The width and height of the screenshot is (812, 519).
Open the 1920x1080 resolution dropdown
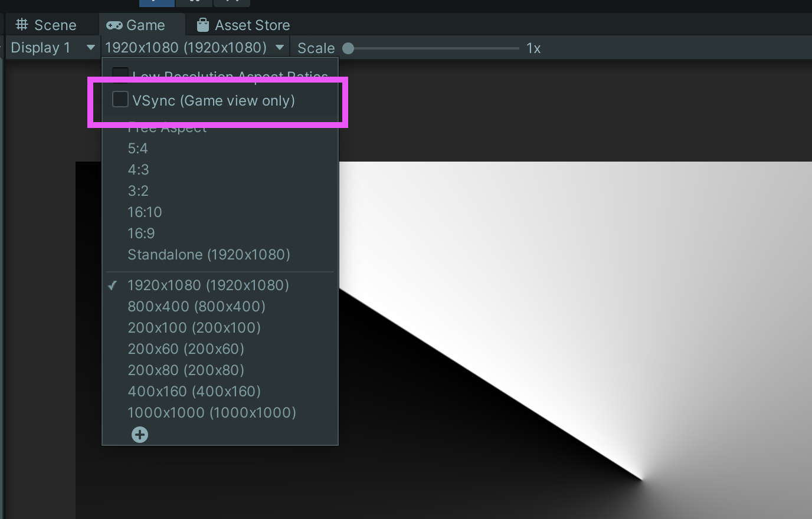pos(194,47)
